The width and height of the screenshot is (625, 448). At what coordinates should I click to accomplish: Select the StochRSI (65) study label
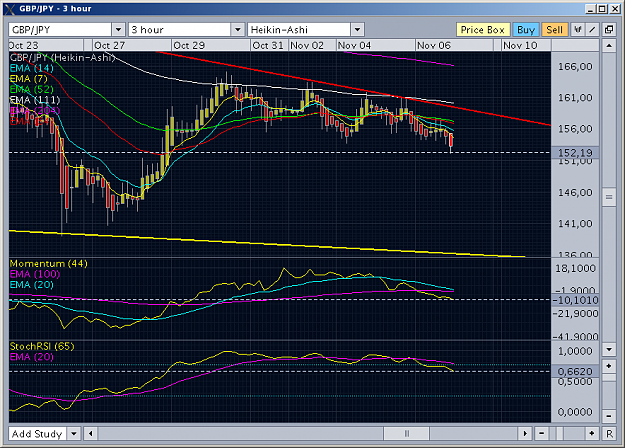pyautogui.click(x=42, y=346)
